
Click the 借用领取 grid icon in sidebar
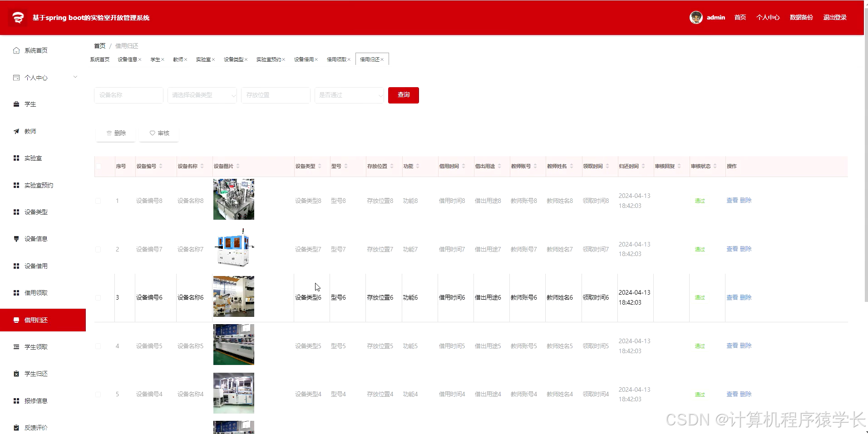[x=16, y=293]
